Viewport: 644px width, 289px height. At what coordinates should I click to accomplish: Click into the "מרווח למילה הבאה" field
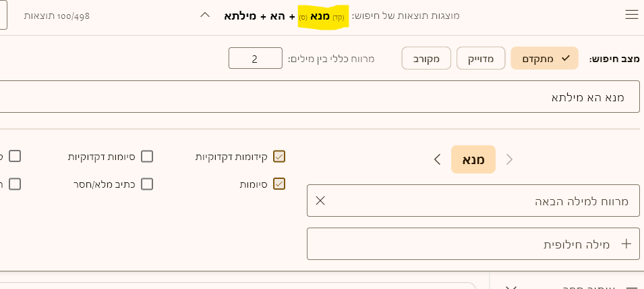472,201
